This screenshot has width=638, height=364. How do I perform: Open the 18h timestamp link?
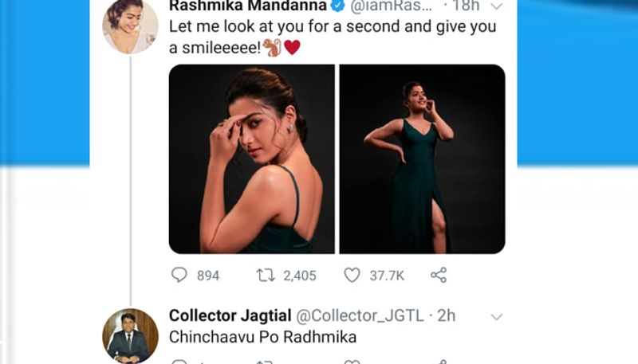(467, 6)
